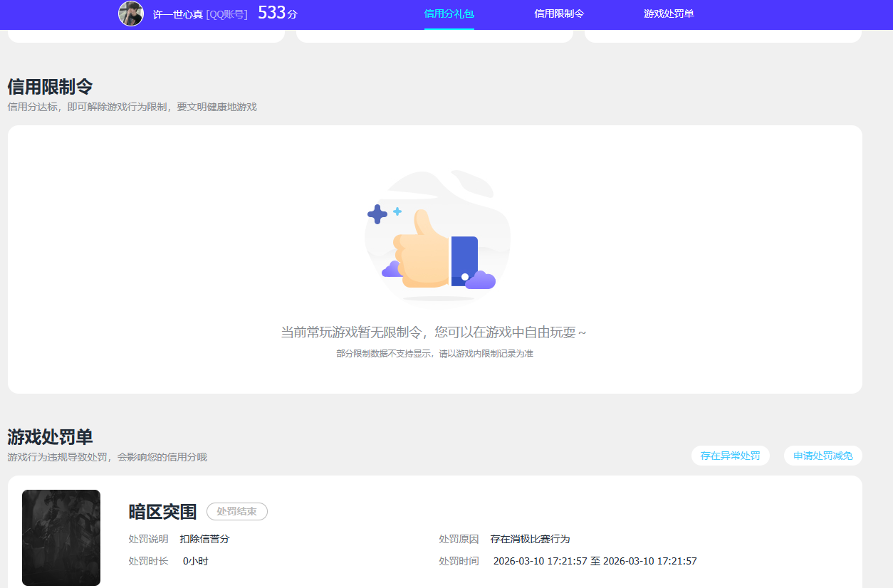
Task: Click the 游戏处罚单 section heading
Action: (50, 437)
